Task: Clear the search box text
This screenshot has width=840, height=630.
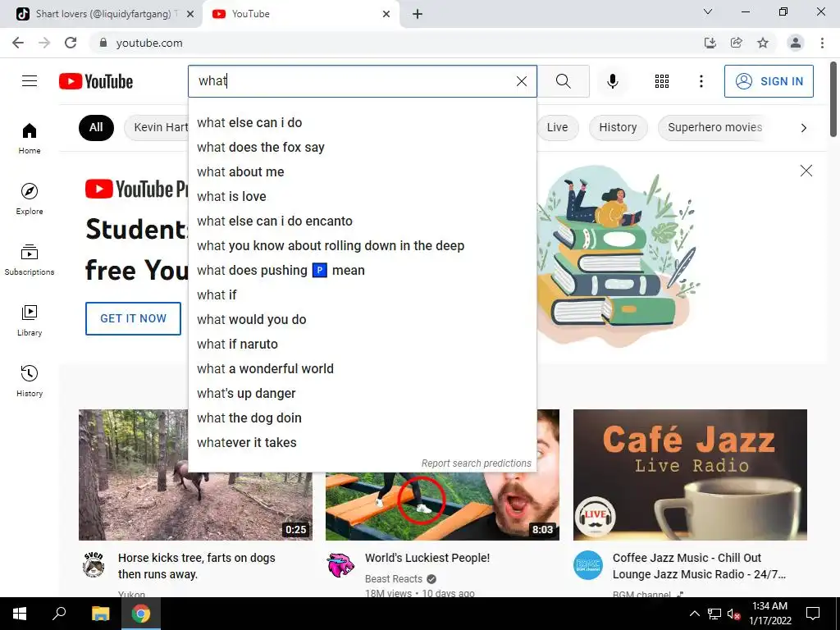Action: click(x=521, y=81)
